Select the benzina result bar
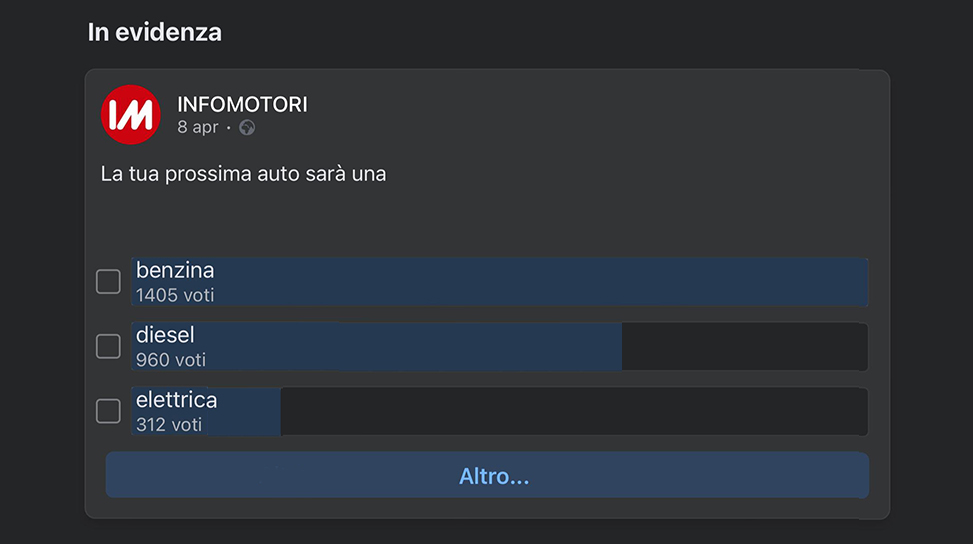The image size is (973, 544). [500, 282]
